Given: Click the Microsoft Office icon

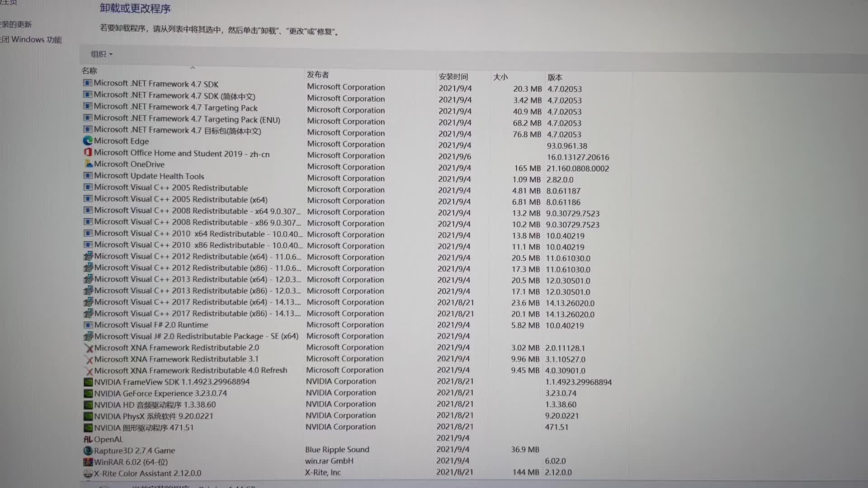Looking at the screenshot, I should (86, 153).
